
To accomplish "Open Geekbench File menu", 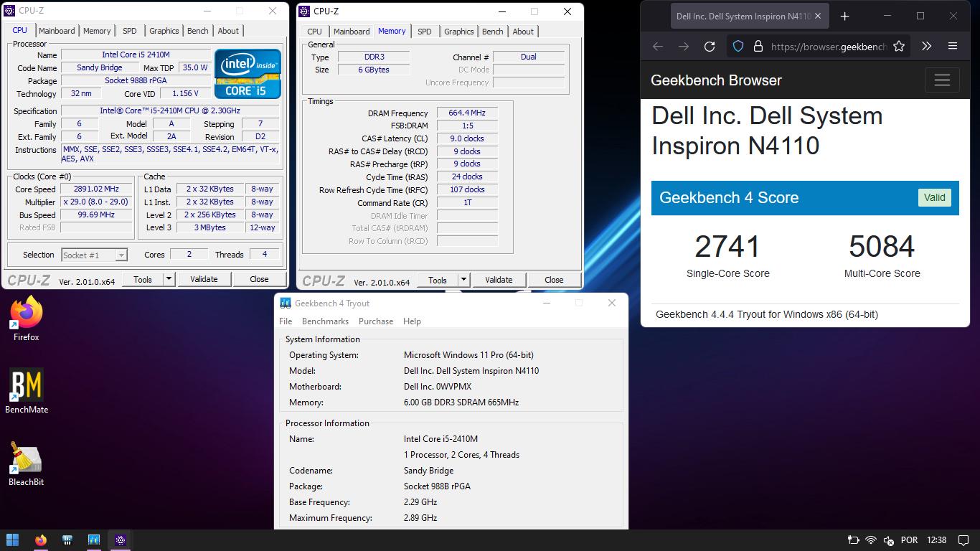I will pyautogui.click(x=286, y=321).
